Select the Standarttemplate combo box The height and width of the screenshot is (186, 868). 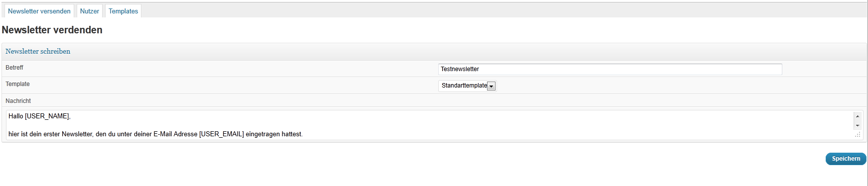pos(467,86)
